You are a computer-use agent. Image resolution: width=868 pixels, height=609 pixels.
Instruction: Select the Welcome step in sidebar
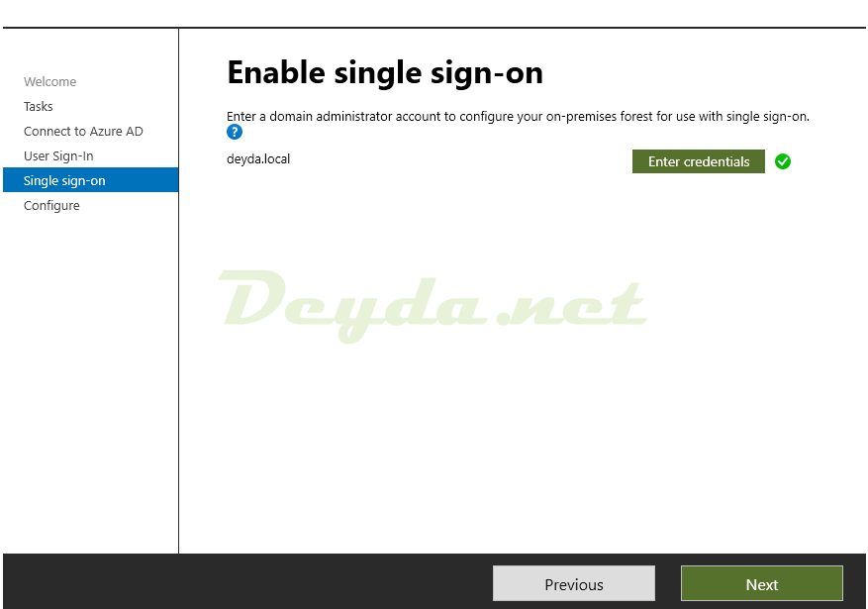[x=49, y=82]
